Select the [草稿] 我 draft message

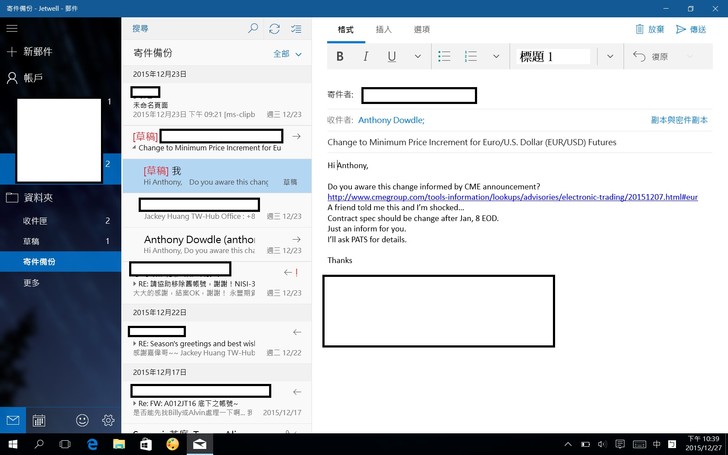click(217, 176)
